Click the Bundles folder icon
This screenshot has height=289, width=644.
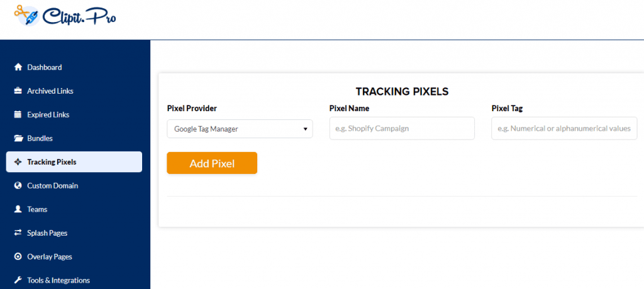[18, 138]
